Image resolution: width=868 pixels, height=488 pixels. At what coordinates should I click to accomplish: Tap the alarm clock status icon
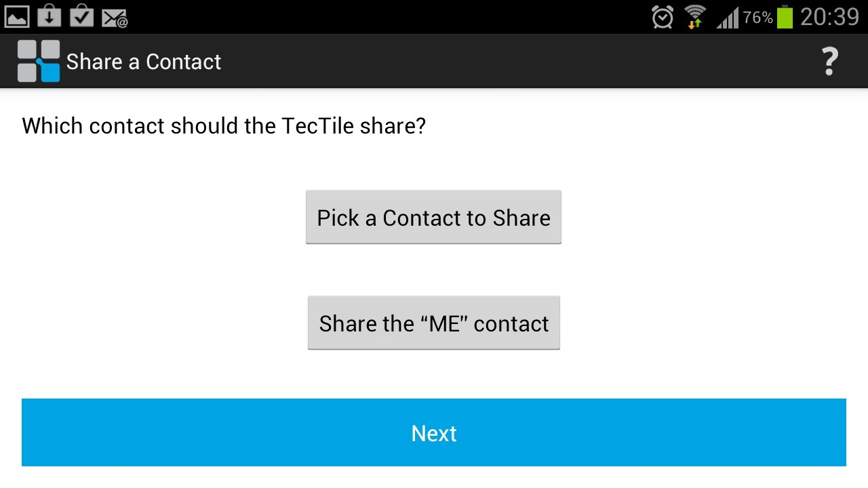coord(663,16)
